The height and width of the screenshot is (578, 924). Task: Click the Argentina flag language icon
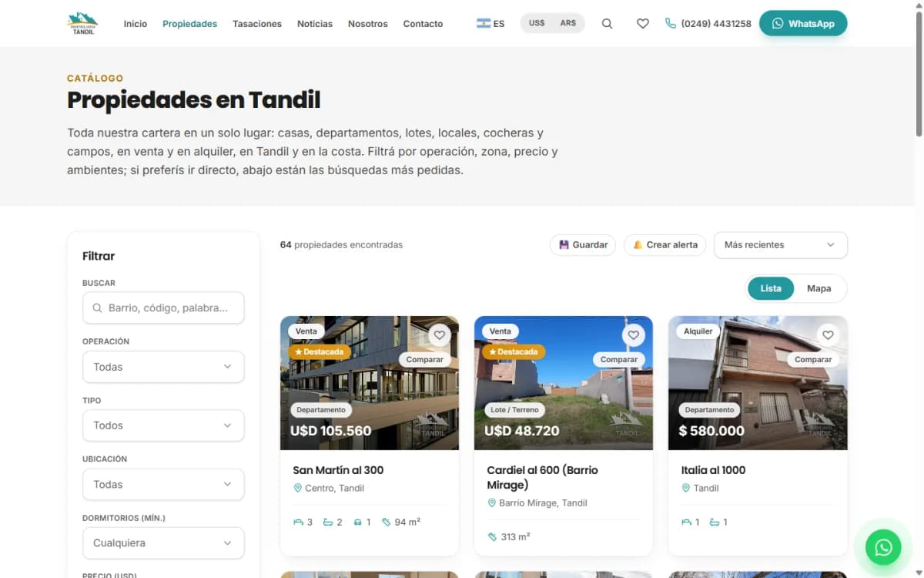[x=484, y=24]
